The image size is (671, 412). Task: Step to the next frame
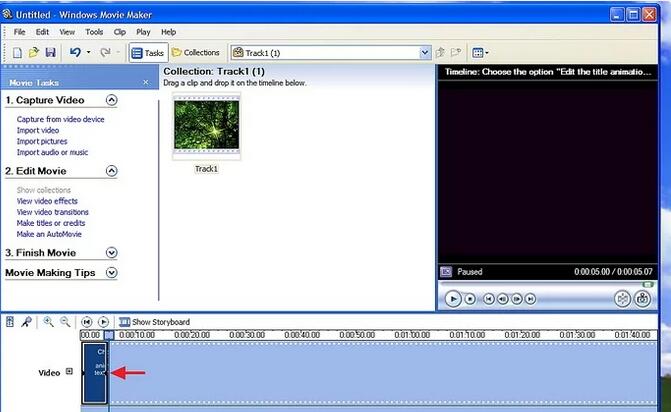pos(517,299)
